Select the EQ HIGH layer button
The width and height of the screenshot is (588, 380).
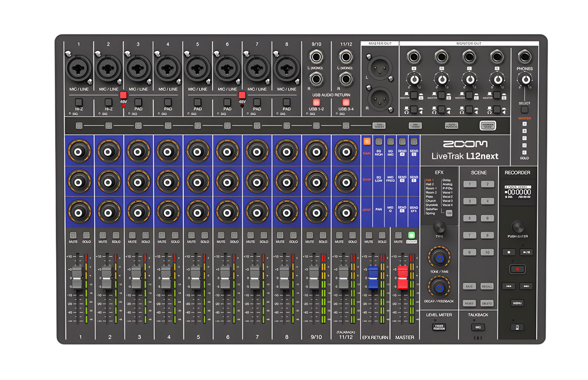point(379,141)
